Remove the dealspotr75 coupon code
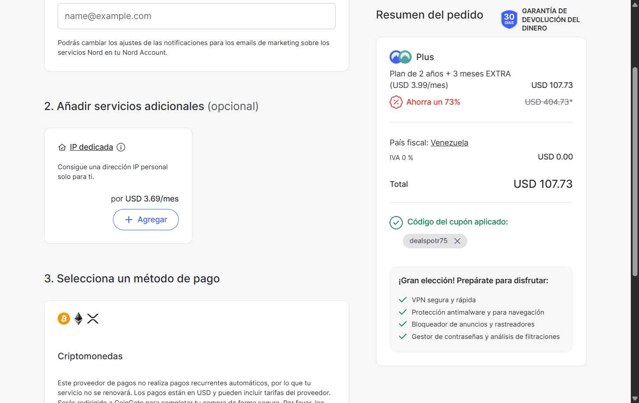The image size is (639, 403). coord(457,241)
